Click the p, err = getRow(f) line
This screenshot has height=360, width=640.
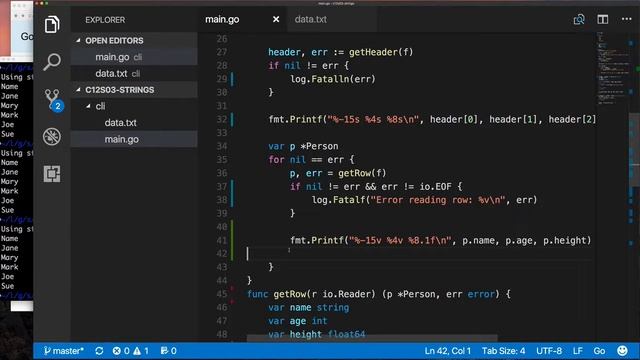(338, 173)
